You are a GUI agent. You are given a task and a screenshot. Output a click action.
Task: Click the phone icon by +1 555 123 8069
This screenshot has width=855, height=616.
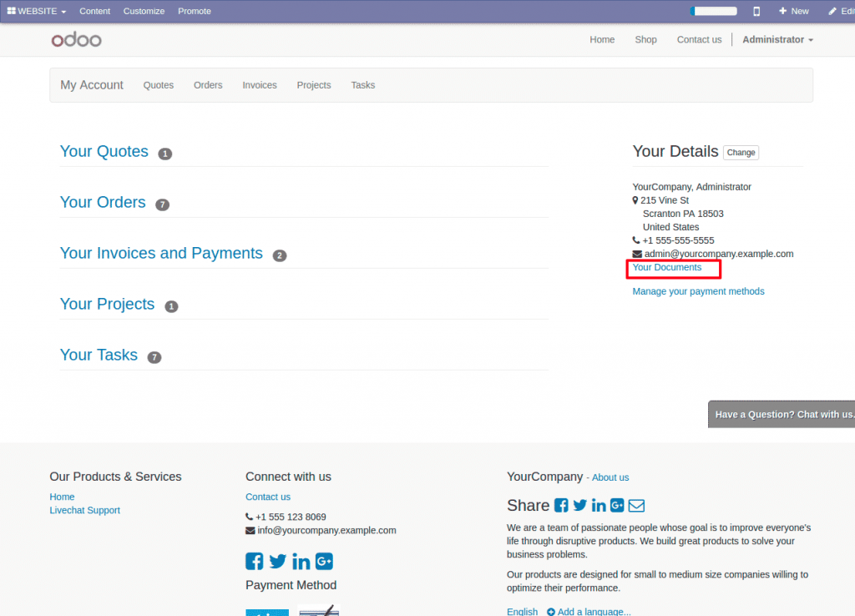(249, 517)
